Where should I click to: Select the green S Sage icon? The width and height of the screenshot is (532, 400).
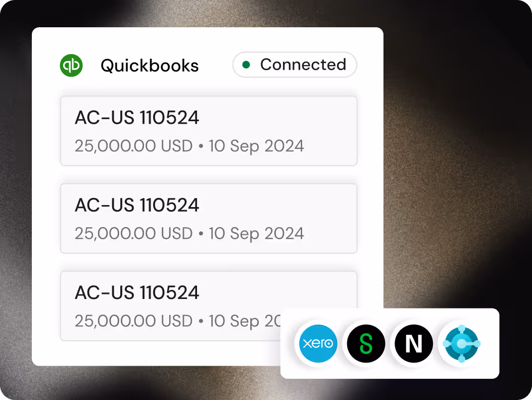point(366,343)
